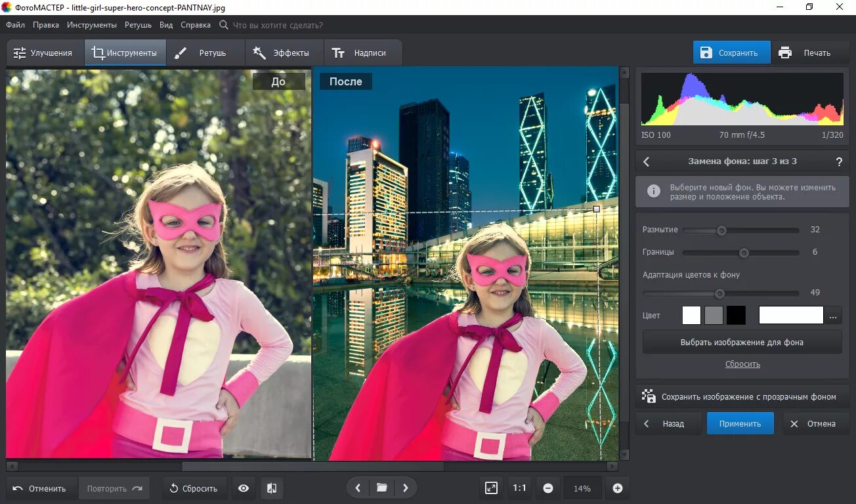Screen dimensions: 856x504
Task: Click the '1/320' shutter speed text
Action: (x=831, y=135)
